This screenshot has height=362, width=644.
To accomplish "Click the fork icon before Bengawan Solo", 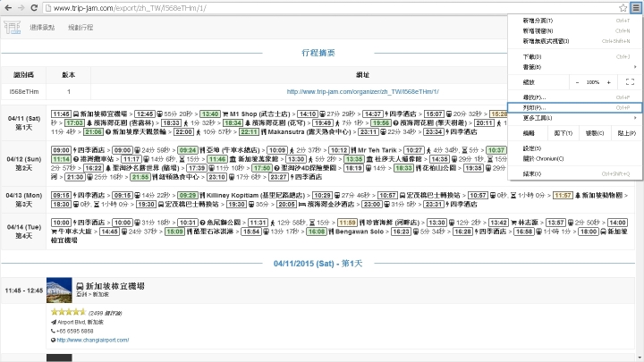I will tap(331, 232).
